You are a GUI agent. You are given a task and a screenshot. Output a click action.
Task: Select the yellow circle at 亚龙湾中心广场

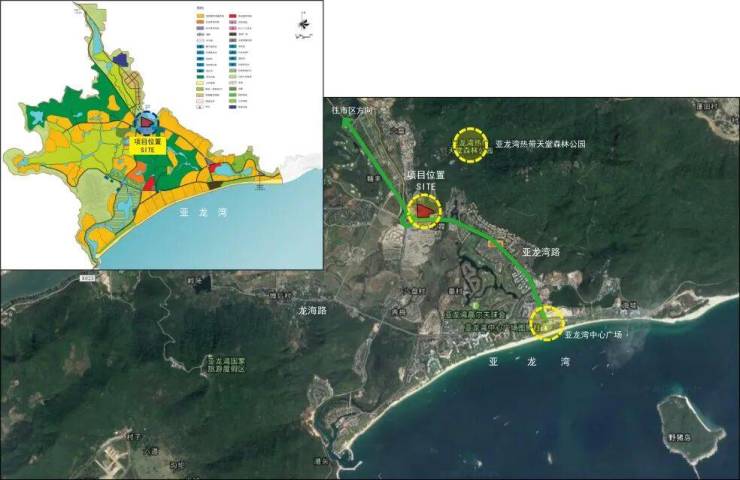point(547,323)
